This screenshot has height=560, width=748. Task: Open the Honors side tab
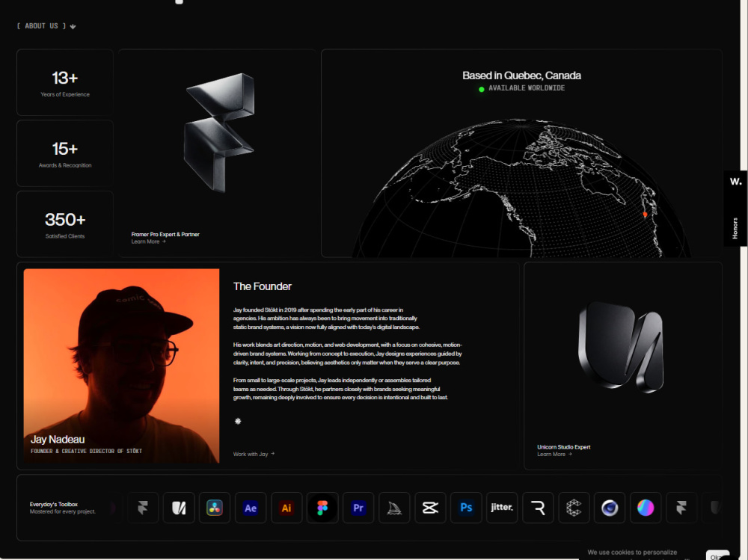tap(735, 229)
